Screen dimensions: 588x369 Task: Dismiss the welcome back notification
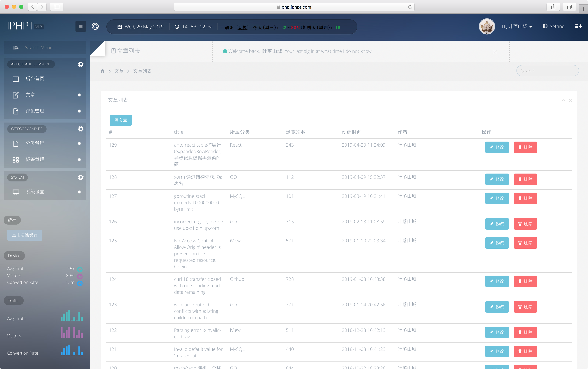495,52
